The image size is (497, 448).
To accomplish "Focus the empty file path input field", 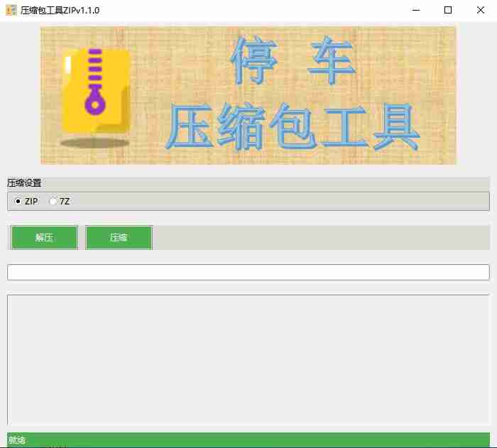I will tap(248, 273).
